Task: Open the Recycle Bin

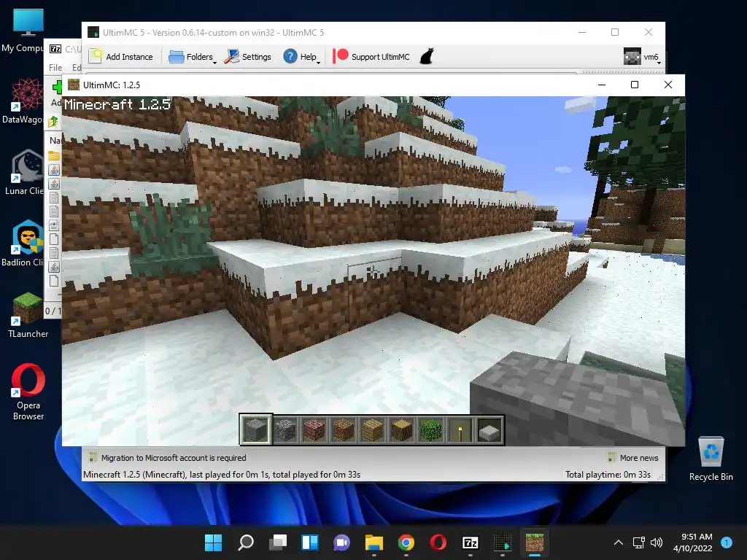Action: click(711, 458)
